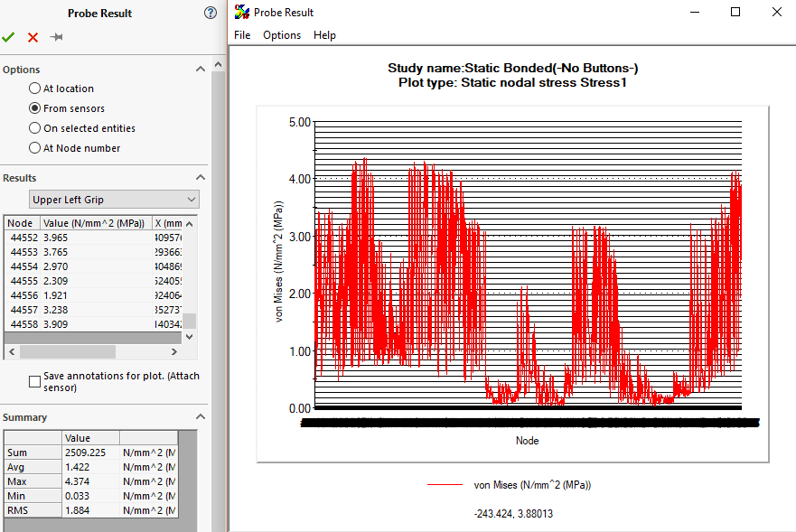Click the cursor coordinates readout -243.424, 3.88013
This screenshot has width=796, height=532.
click(x=513, y=514)
